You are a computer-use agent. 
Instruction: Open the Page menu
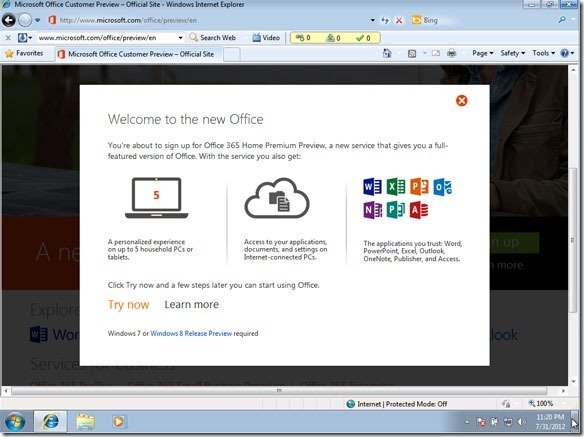pos(482,53)
